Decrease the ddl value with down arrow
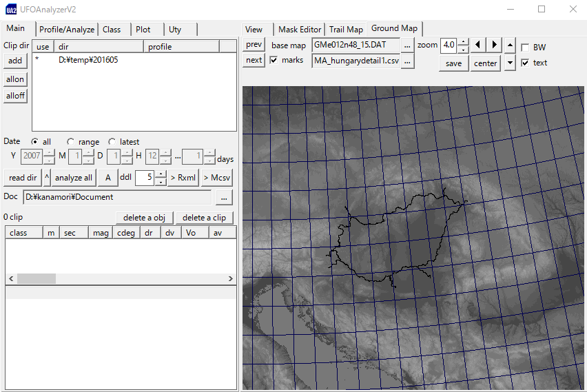 161,182
